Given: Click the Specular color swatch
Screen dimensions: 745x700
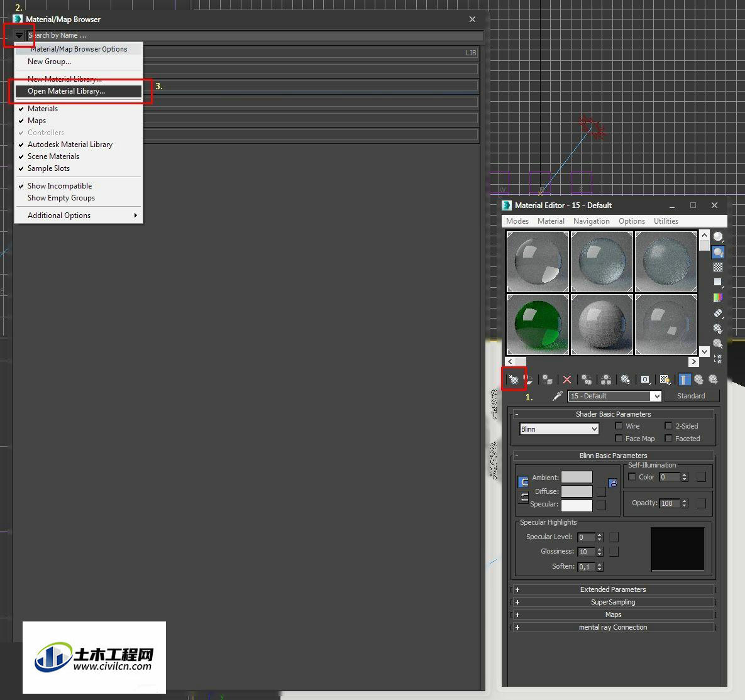Looking at the screenshot, I should 577,505.
